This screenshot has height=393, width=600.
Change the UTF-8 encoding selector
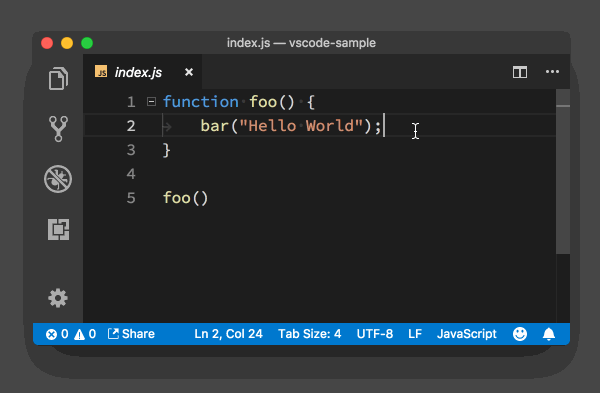[375, 334]
